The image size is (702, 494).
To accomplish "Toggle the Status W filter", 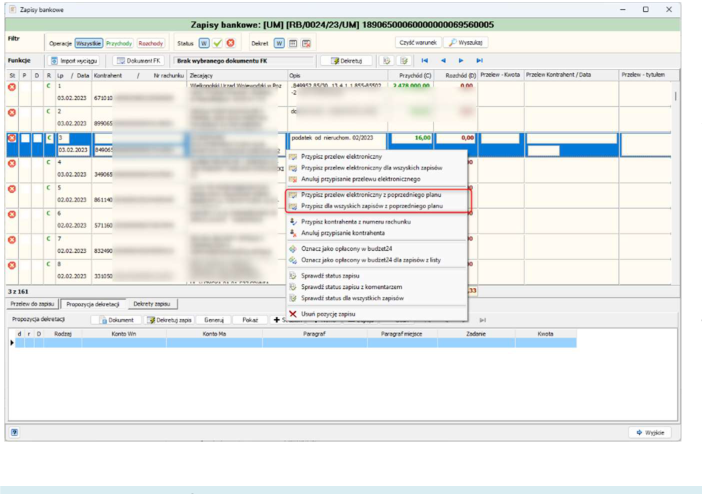I will [x=204, y=43].
